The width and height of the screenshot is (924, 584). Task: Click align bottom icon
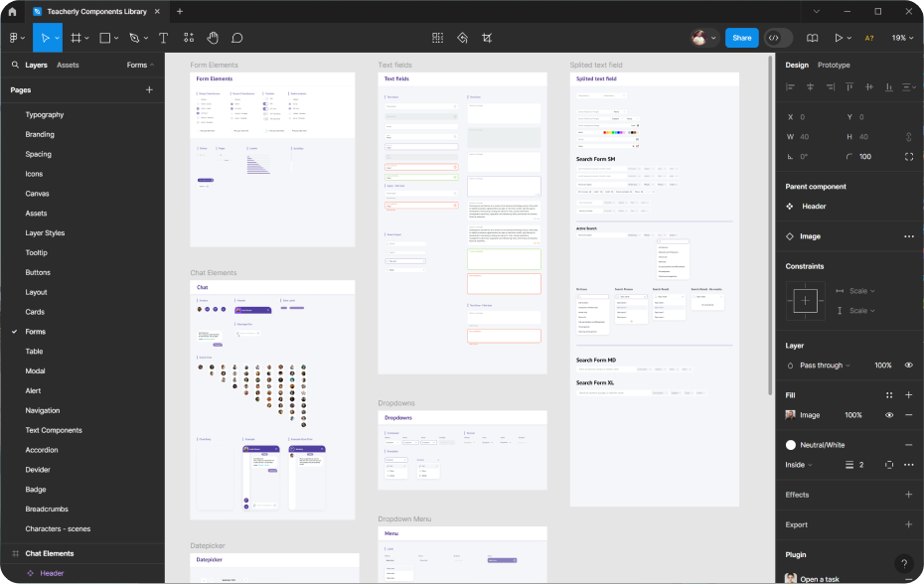(888, 86)
